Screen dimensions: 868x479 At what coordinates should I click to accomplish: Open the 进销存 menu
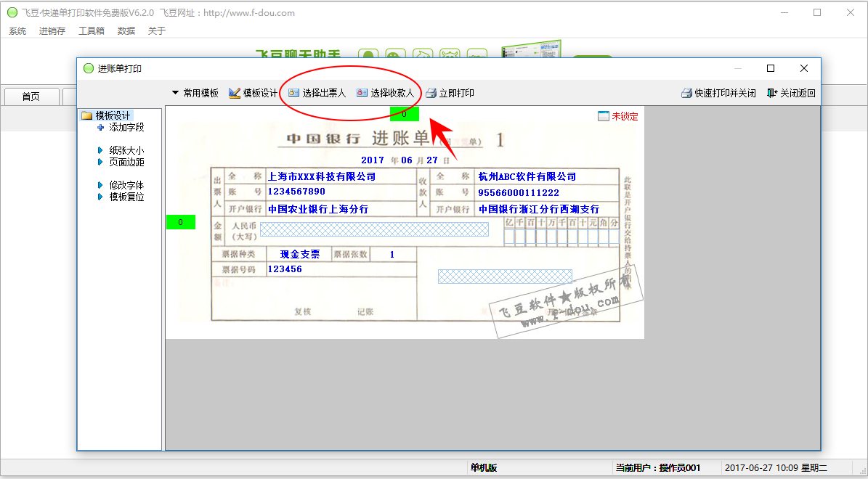point(52,31)
